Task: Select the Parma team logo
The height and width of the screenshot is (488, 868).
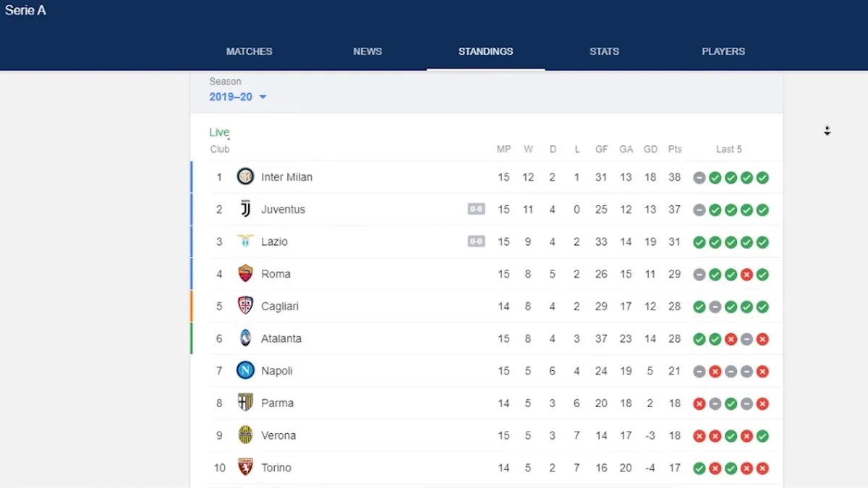Action: coord(245,403)
